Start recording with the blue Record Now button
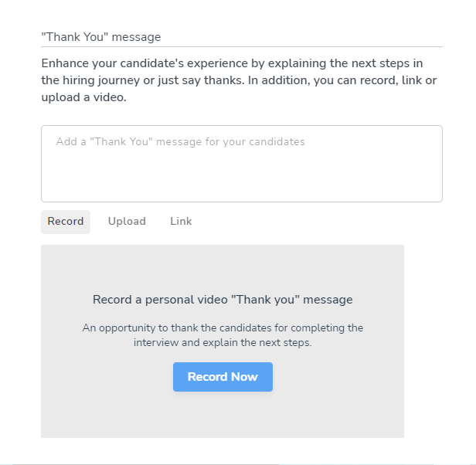Viewport: 476px width, 465px height. 223,377
